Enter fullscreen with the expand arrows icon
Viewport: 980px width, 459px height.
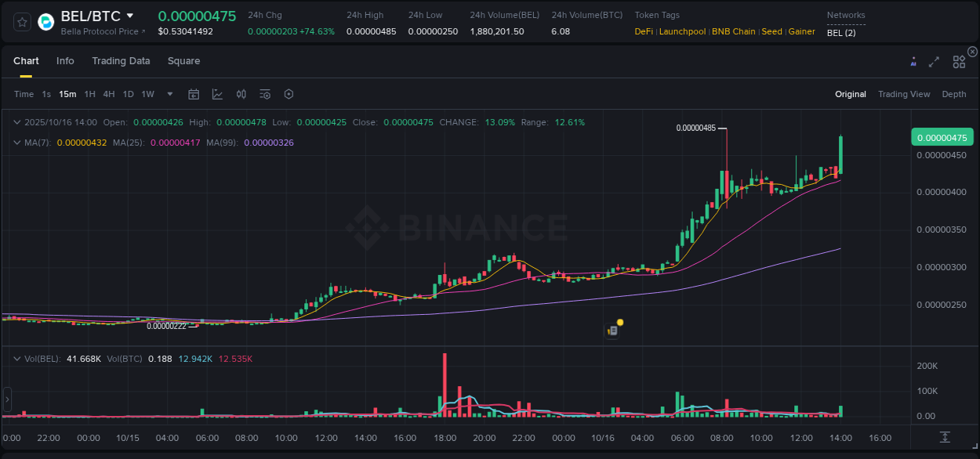coord(934,61)
